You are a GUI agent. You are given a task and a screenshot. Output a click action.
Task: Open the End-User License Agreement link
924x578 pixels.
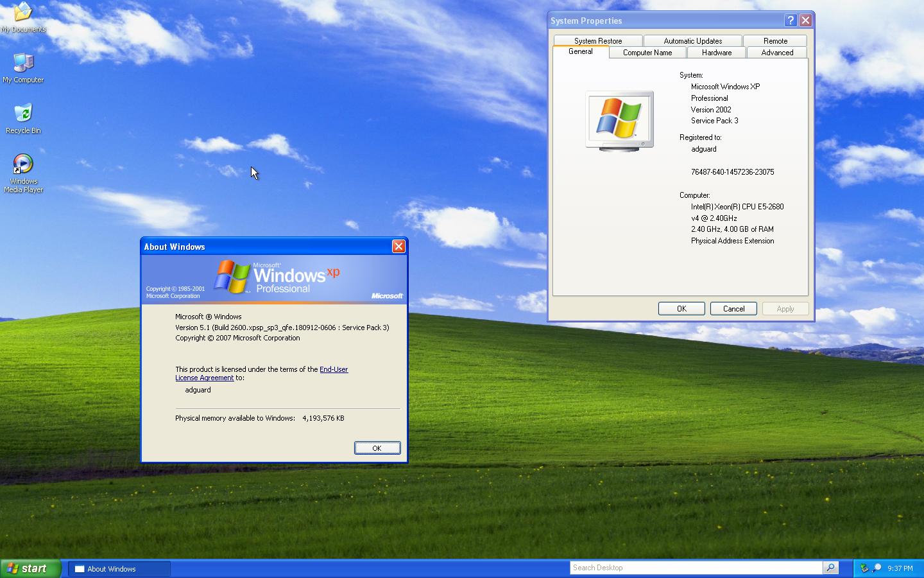click(x=334, y=369)
